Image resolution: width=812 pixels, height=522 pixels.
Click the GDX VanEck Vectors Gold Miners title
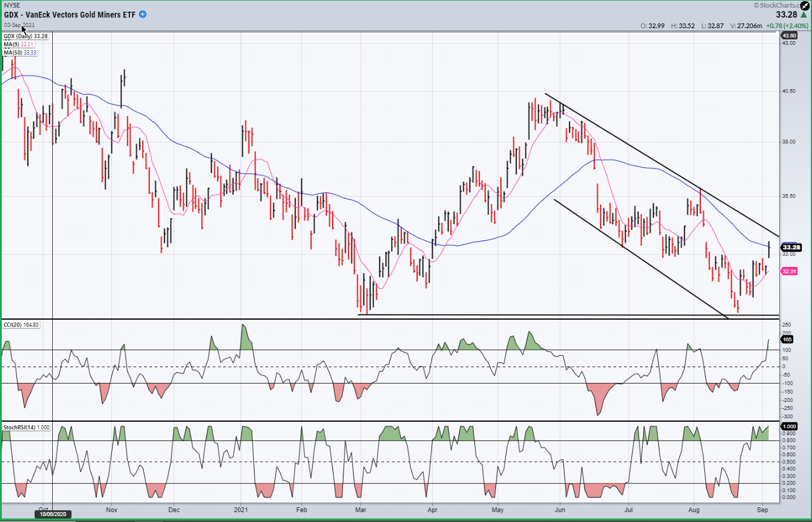70,15
